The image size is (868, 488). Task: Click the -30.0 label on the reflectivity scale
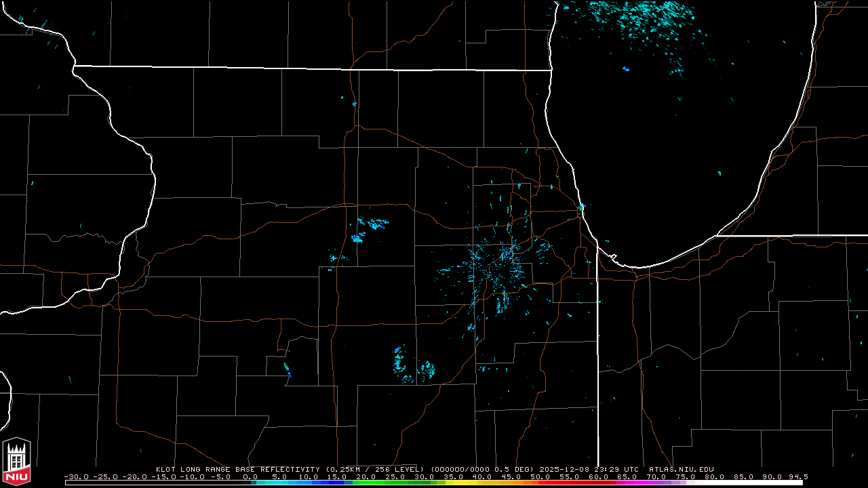[x=77, y=476]
